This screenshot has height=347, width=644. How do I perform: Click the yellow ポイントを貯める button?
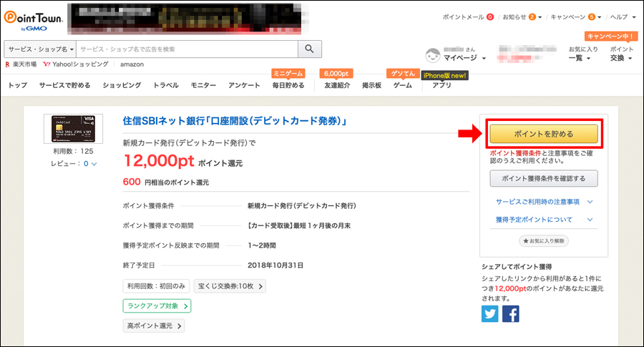point(543,134)
